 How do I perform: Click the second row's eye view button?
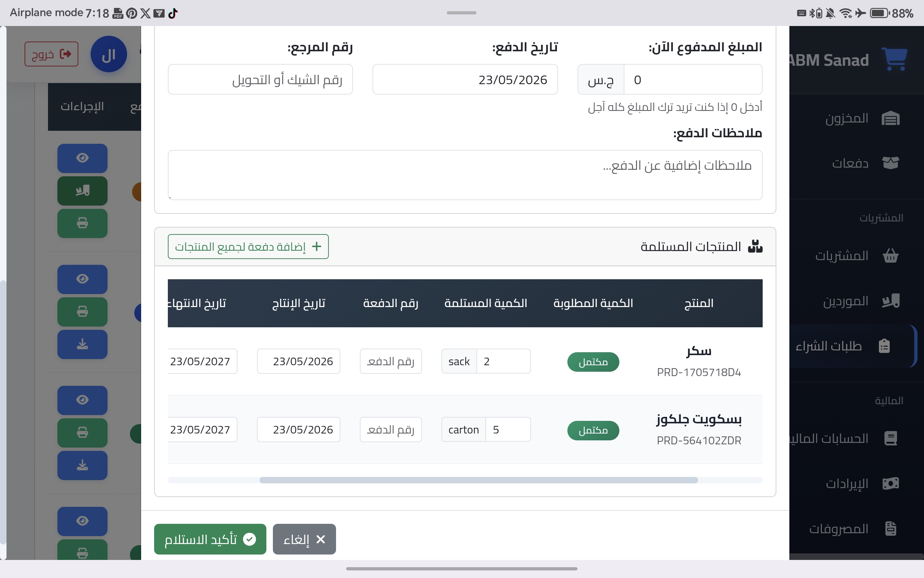(82, 279)
